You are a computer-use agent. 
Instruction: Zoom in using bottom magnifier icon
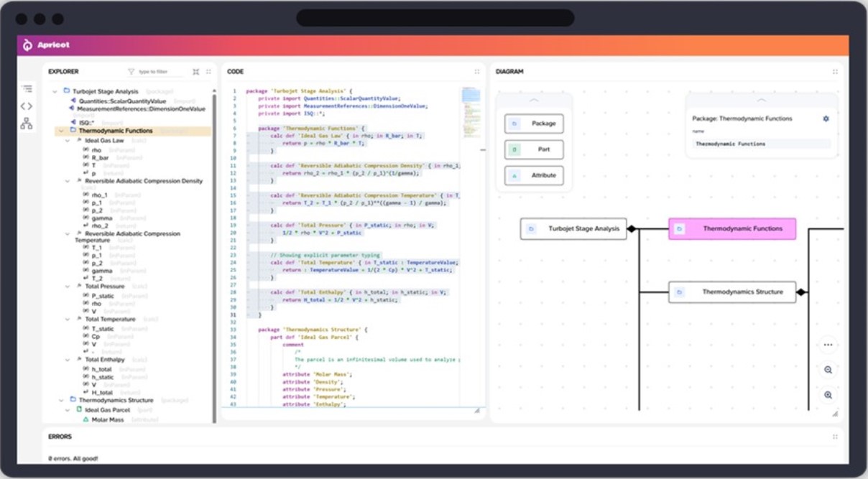click(828, 395)
